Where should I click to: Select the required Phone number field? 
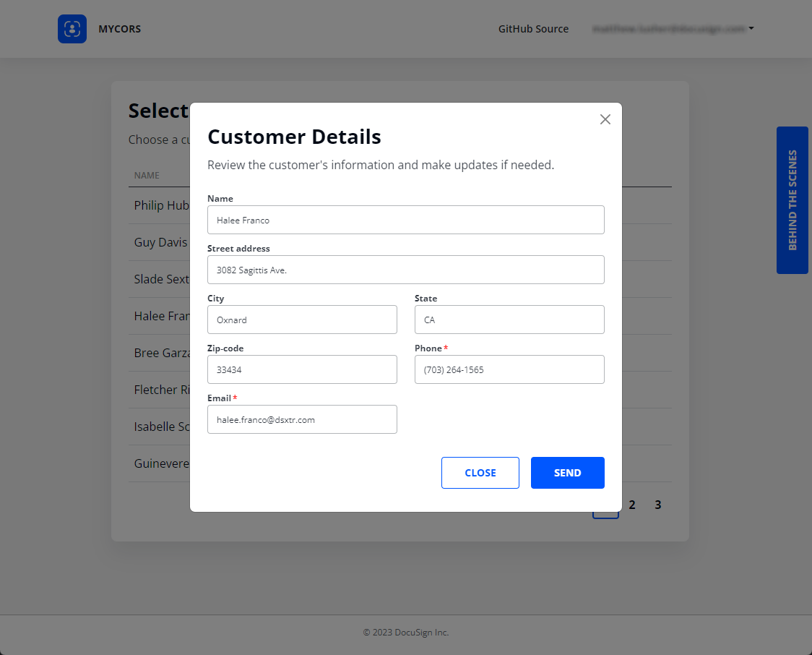point(509,369)
